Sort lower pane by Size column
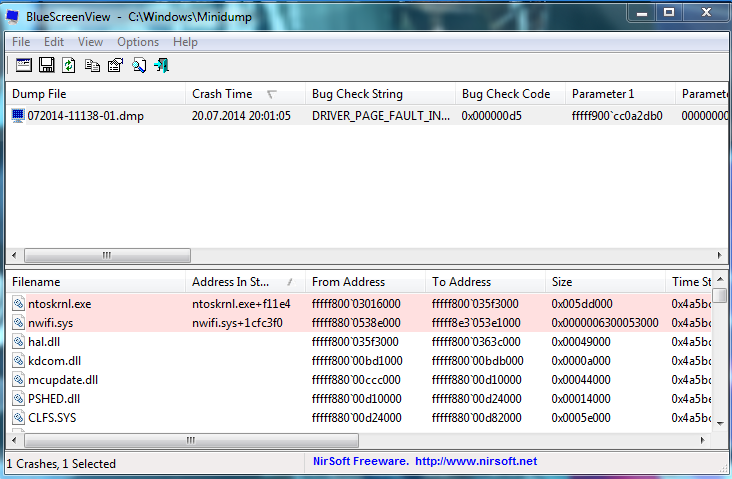732x479 pixels. (x=605, y=282)
